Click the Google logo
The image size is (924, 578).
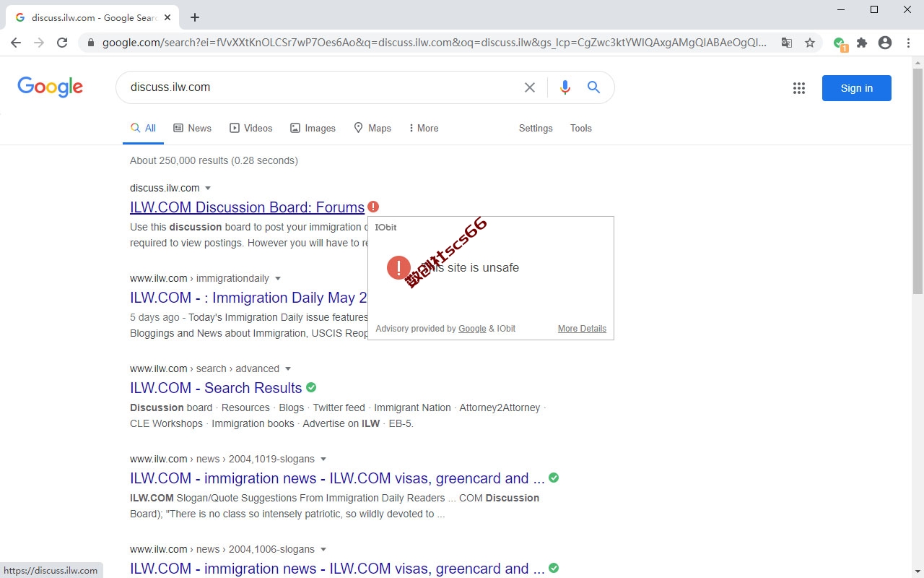pyautogui.click(x=50, y=87)
